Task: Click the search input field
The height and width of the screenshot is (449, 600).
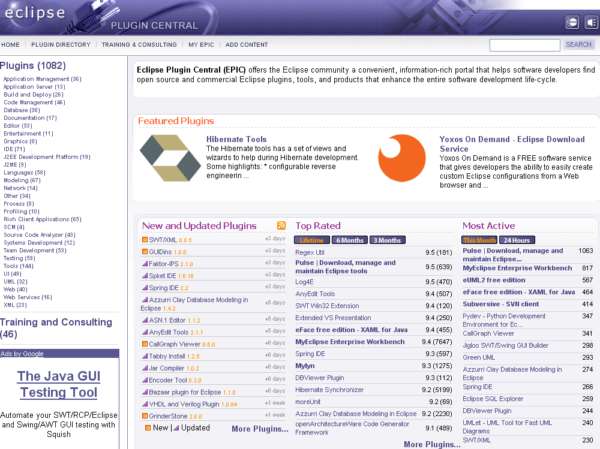Action: tap(525, 45)
